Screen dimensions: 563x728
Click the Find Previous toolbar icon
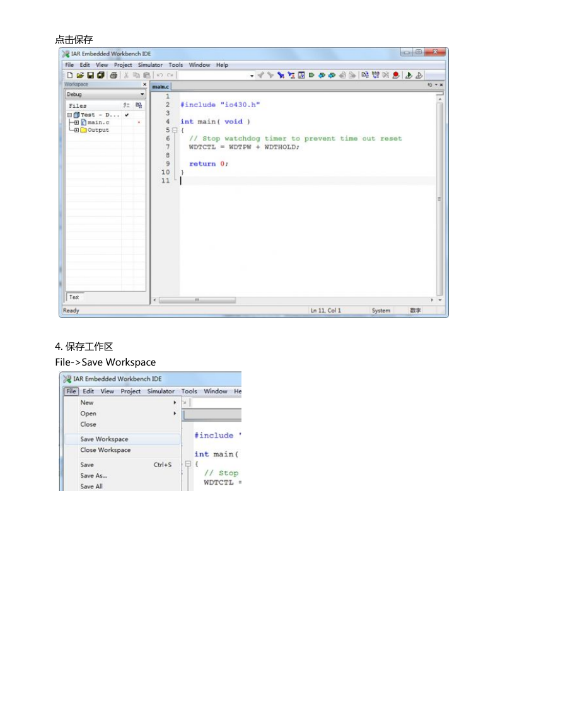(260, 75)
